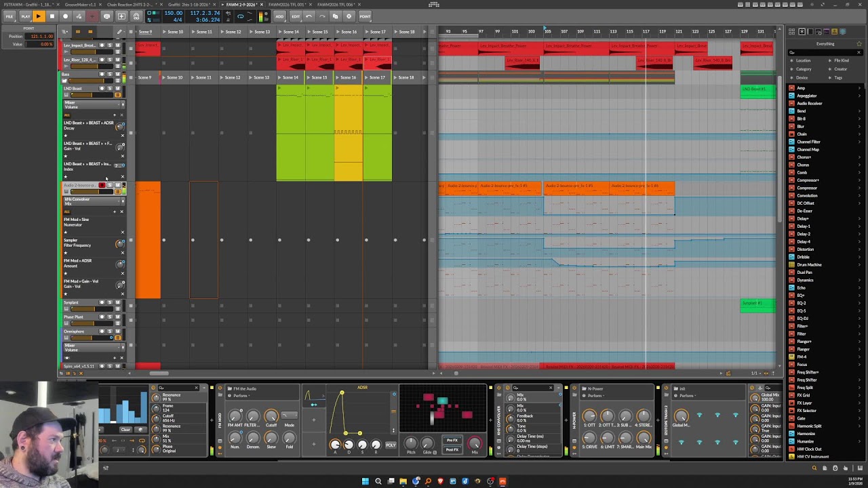The image size is (868, 488).
Task: Adjust the LND Beast ADSR Decay knob
Action: click(120, 127)
